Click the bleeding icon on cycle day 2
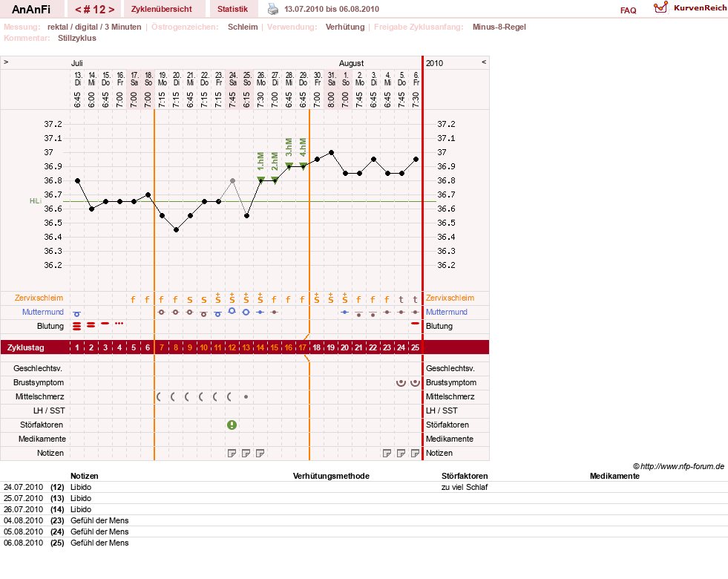The width and height of the screenshot is (728, 579). pyautogui.click(x=91, y=325)
